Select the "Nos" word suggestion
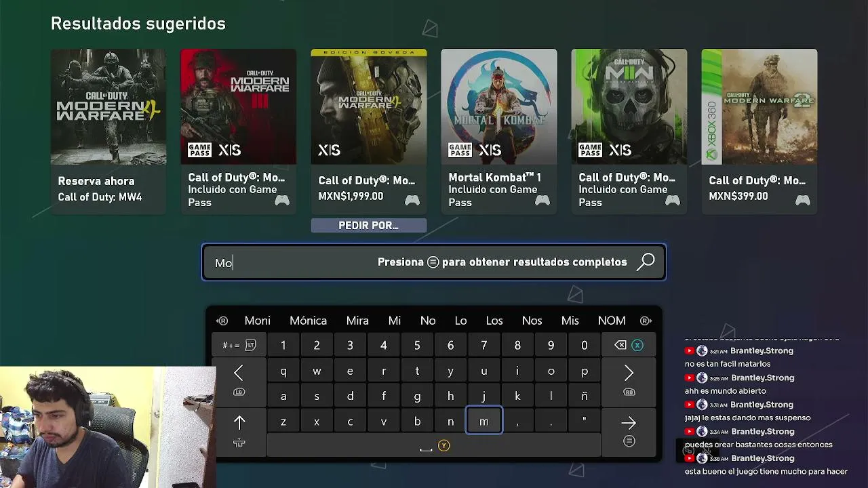The image size is (868, 488). (532, 321)
